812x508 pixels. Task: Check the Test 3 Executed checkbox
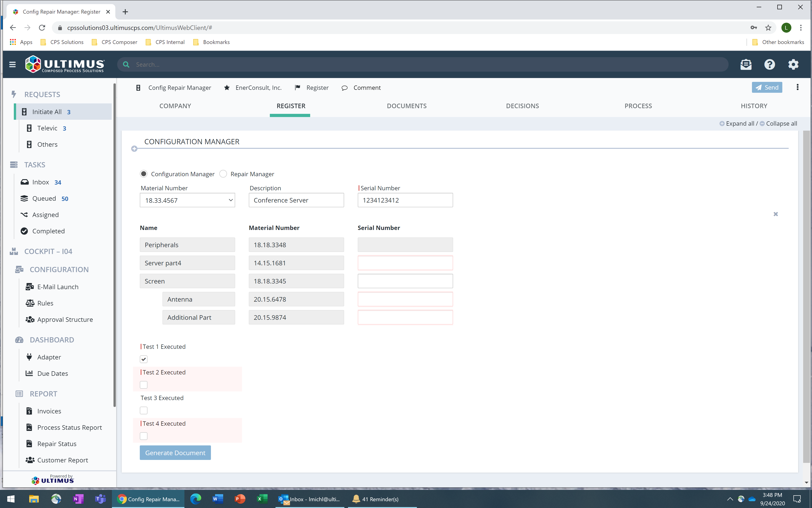pos(144,410)
